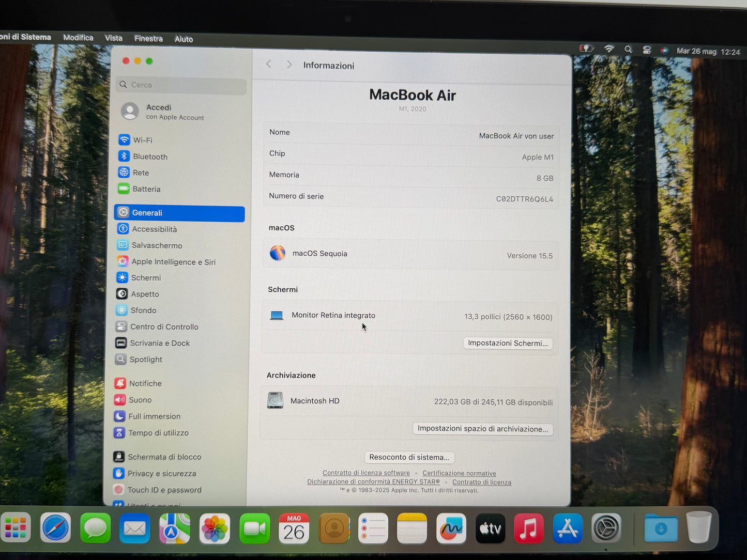Open Reminders from the Dock
The height and width of the screenshot is (560, 747).
373,528
